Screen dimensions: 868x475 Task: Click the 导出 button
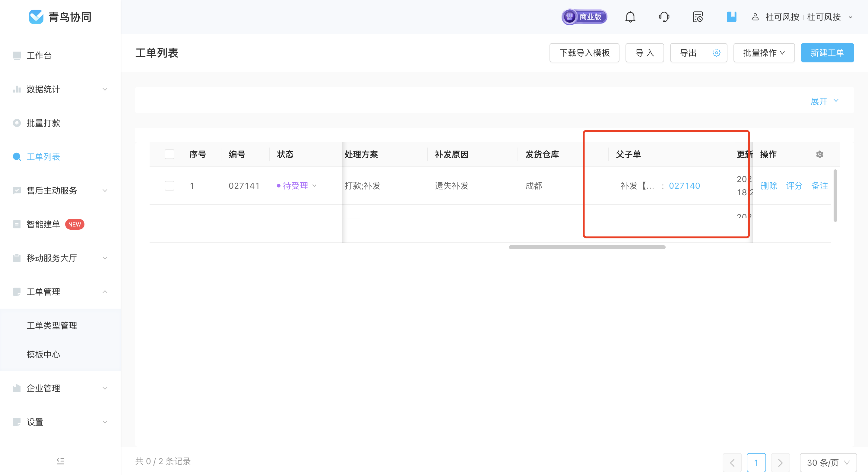pyautogui.click(x=688, y=53)
